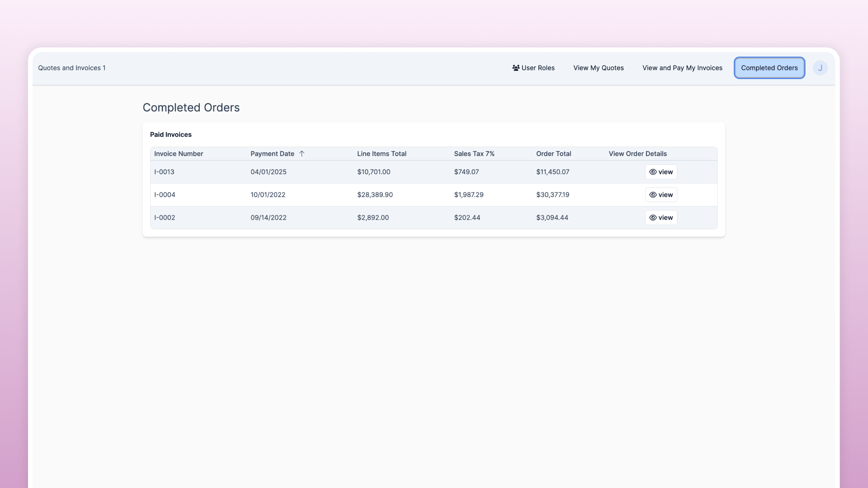Sort by Invoice Number column header
This screenshot has width=868, height=488.
[x=179, y=154]
